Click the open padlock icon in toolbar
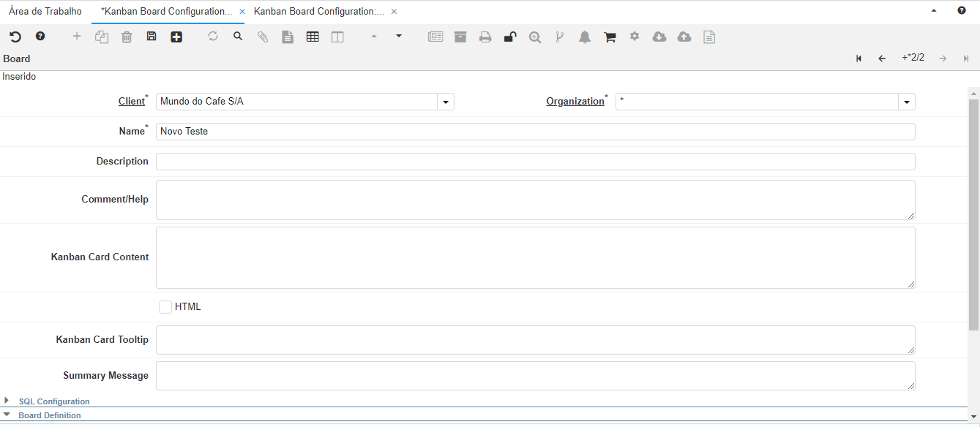980x427 pixels. pos(510,37)
